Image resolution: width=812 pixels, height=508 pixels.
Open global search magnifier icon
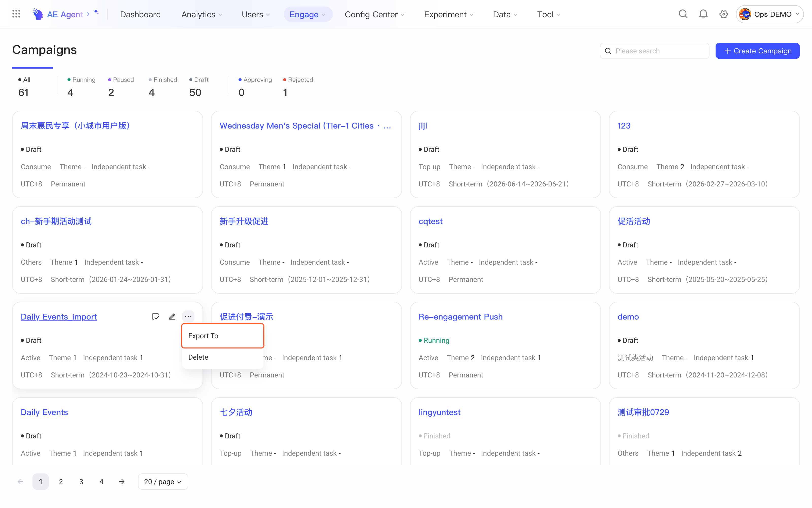[683, 14]
